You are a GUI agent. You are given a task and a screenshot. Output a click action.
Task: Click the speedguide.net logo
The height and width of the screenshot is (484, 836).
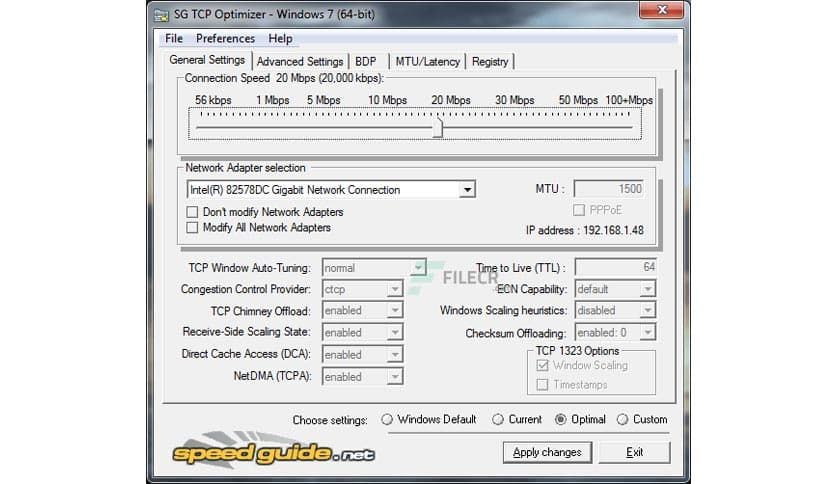pyautogui.click(x=274, y=450)
